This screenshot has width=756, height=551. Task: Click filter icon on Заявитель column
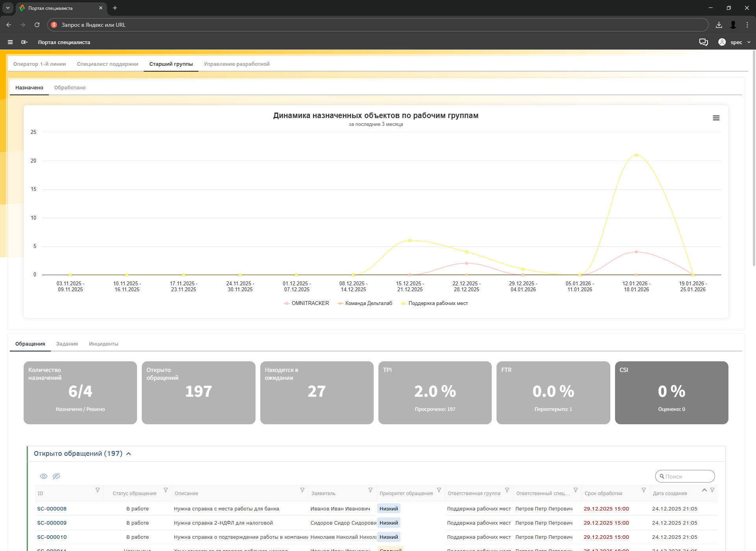(371, 490)
